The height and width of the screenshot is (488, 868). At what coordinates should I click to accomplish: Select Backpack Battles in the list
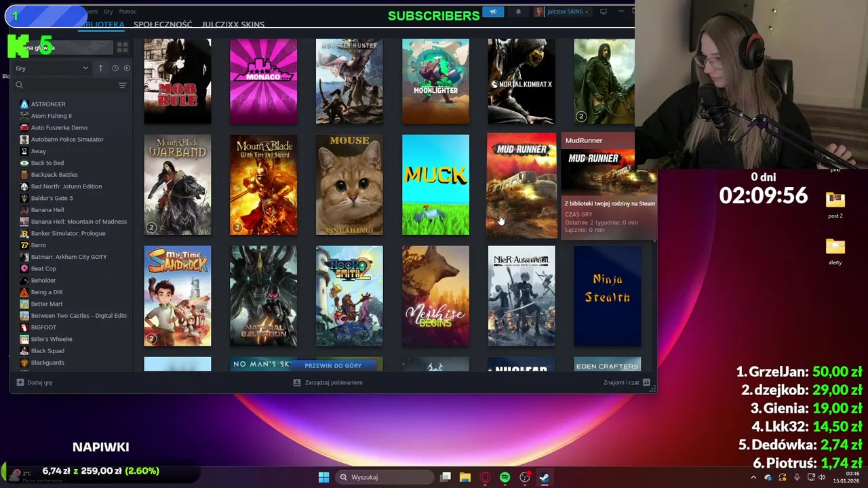point(54,174)
